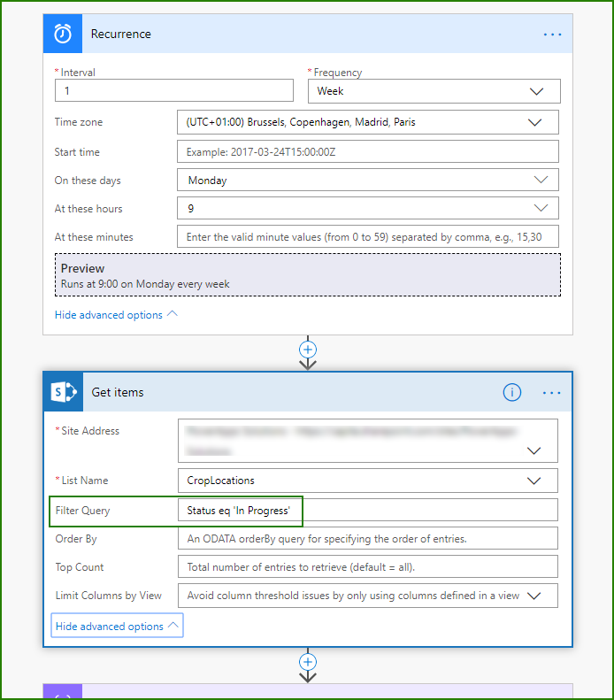This screenshot has height=700, width=614.
Task: Collapse Recurrence advanced options
Action: (116, 315)
